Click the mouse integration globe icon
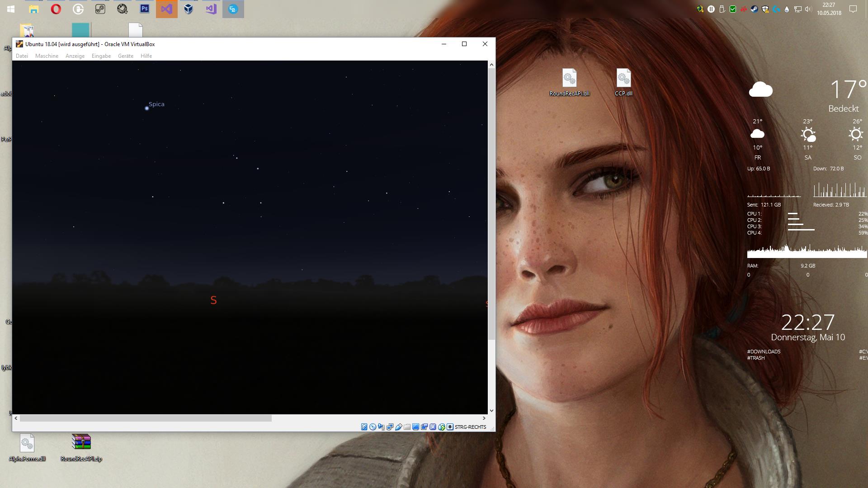 (442, 427)
